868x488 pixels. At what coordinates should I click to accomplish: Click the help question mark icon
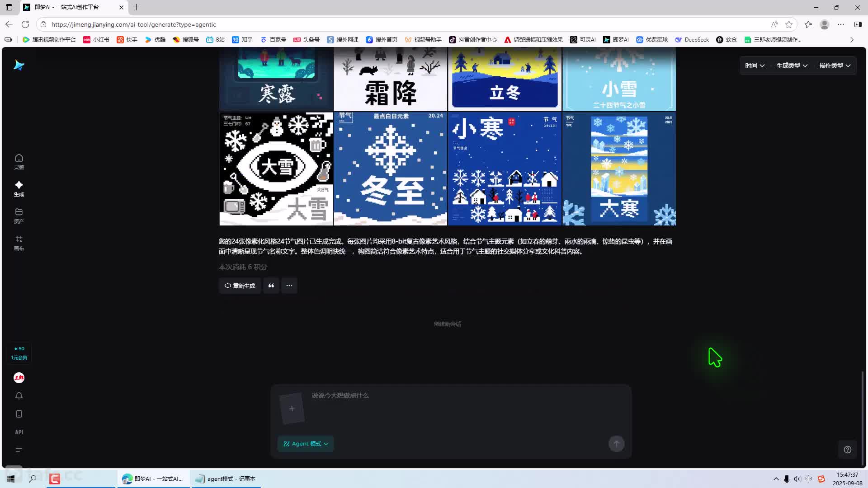pyautogui.click(x=848, y=450)
